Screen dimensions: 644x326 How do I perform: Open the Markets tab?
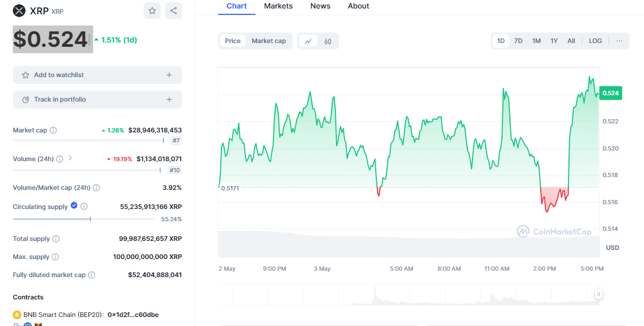[x=278, y=6]
